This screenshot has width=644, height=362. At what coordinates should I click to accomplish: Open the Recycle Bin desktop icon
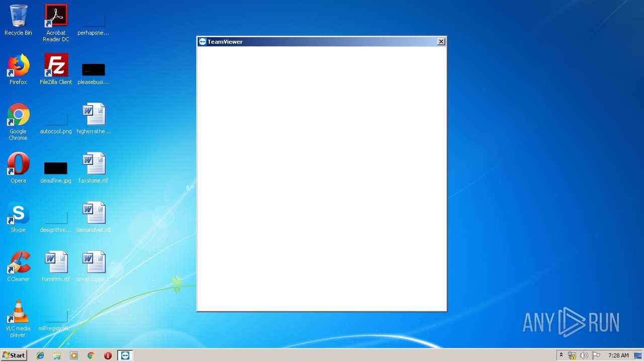[18, 20]
